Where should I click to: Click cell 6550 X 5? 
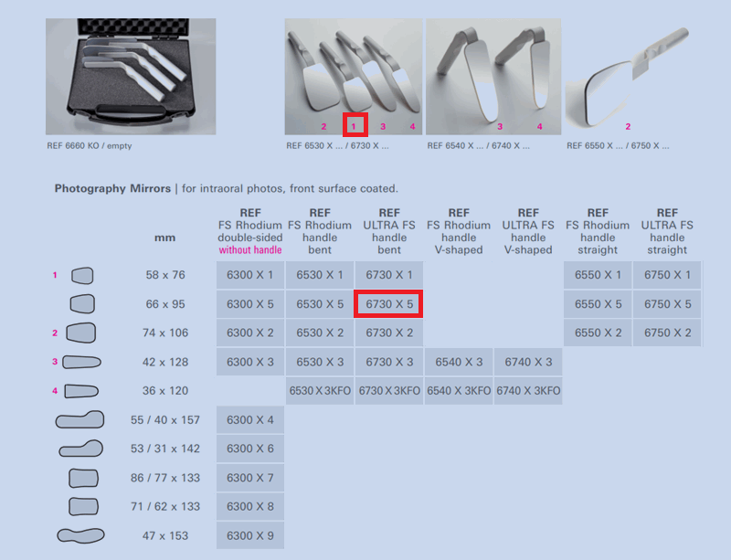tap(598, 304)
